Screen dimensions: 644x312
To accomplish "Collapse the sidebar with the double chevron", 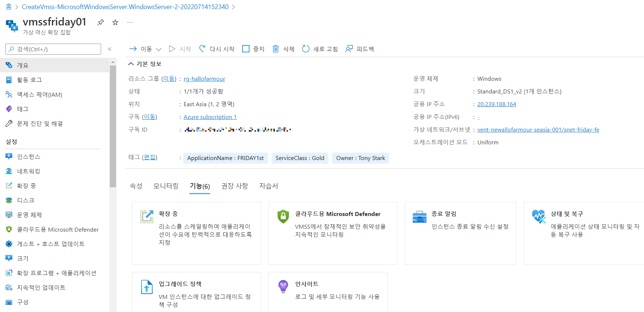I will tap(109, 49).
